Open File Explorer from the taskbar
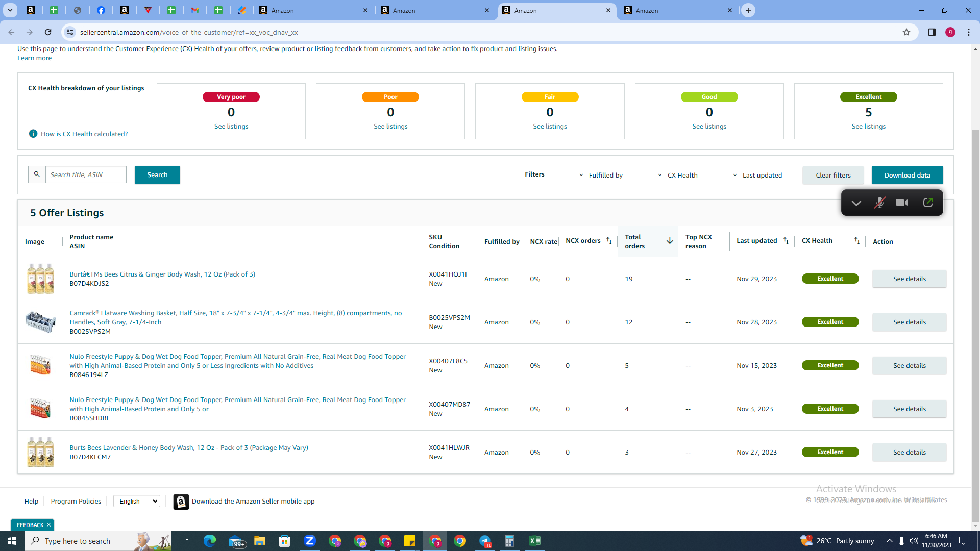The image size is (980, 551). click(260, 541)
